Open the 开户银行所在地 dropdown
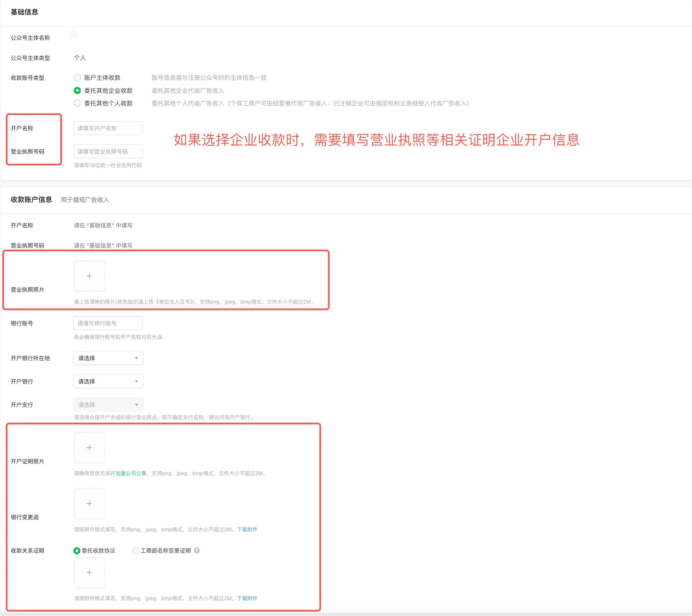Screen dimensions: 692x616 [x=108, y=358]
